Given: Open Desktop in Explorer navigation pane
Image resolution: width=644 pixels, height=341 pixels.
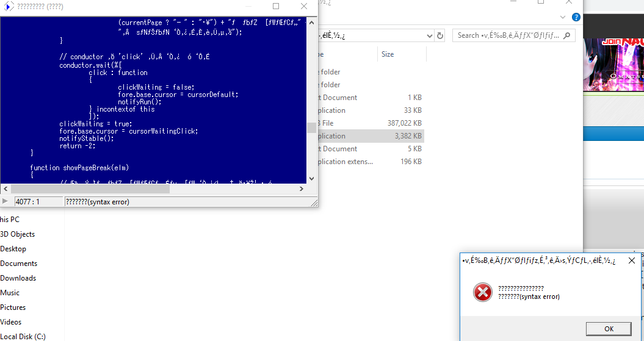Looking at the screenshot, I should point(13,249).
